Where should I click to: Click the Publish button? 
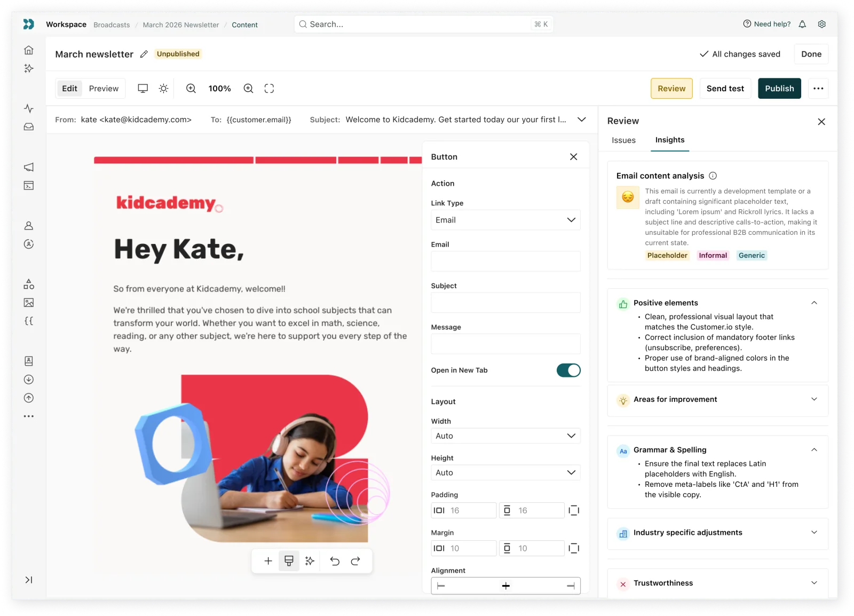coord(780,89)
